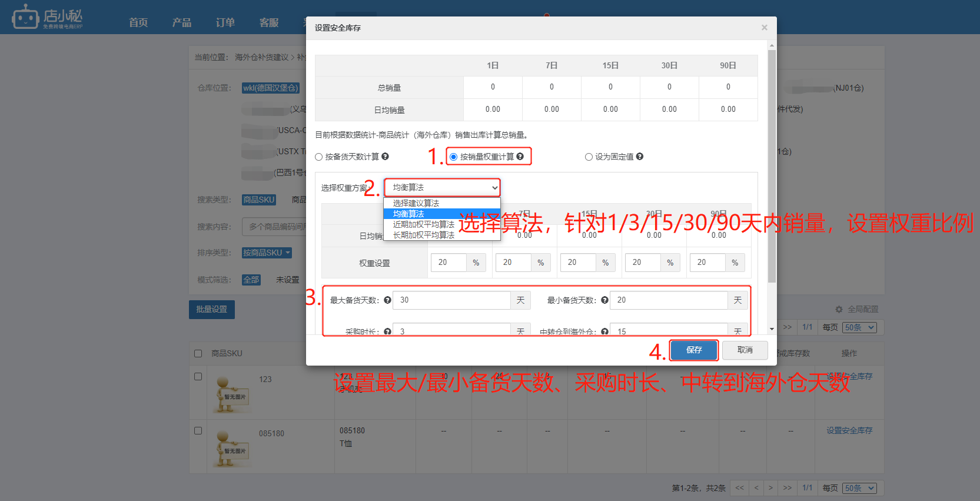Click the first weight percentage field
This screenshot has width=980, height=501.
click(449, 262)
